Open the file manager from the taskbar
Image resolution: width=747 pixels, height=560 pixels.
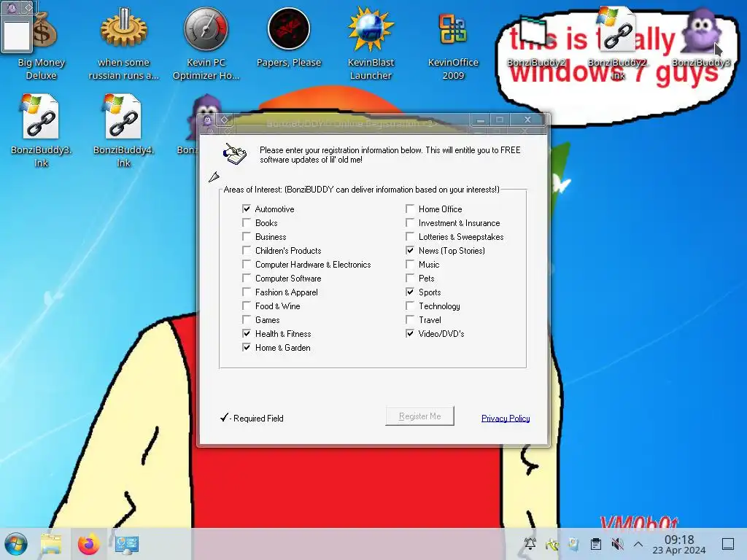tap(51, 544)
